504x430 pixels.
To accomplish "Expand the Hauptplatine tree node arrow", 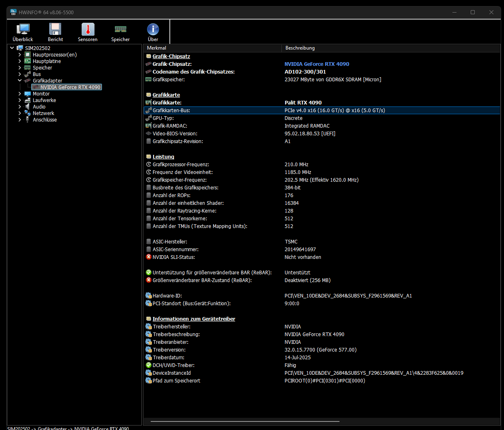I will pos(19,61).
